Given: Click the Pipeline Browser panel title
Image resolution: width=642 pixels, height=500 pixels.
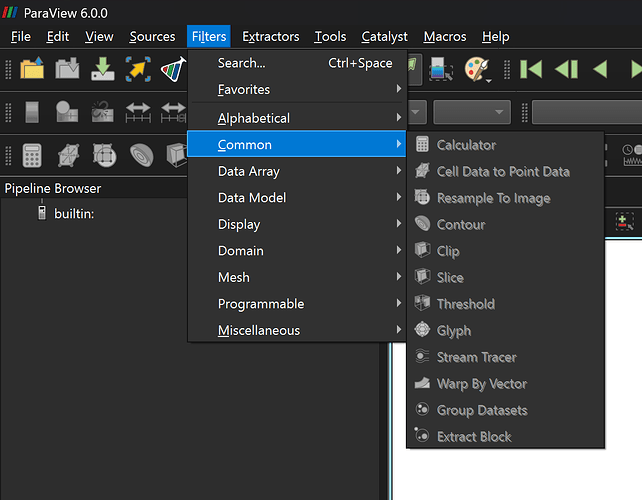Looking at the screenshot, I should click(x=53, y=188).
